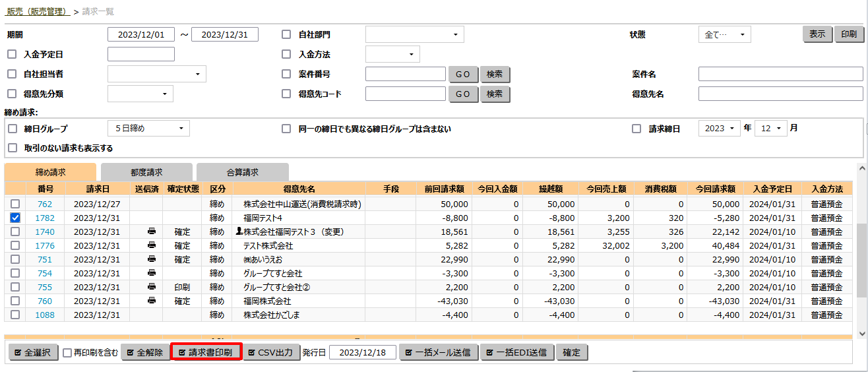Image resolution: width=868 pixels, height=372 pixels.
Task: Open the 入金方法 dropdown
Action: point(392,55)
